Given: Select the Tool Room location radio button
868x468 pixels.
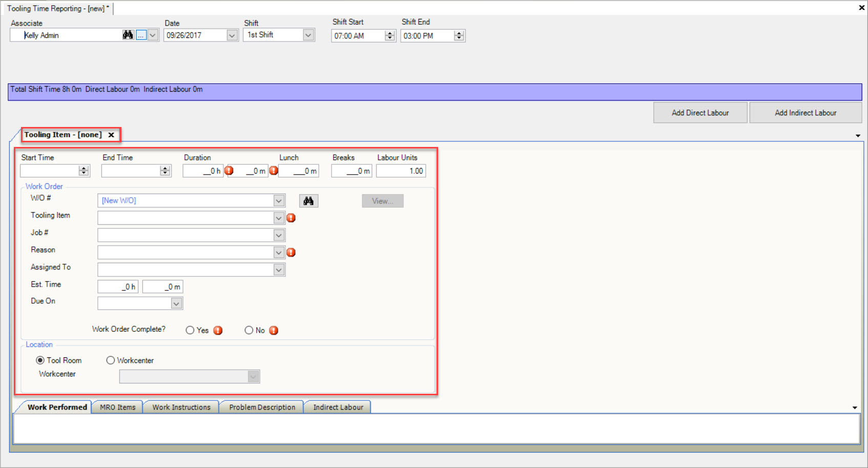Looking at the screenshot, I should tap(40, 360).
